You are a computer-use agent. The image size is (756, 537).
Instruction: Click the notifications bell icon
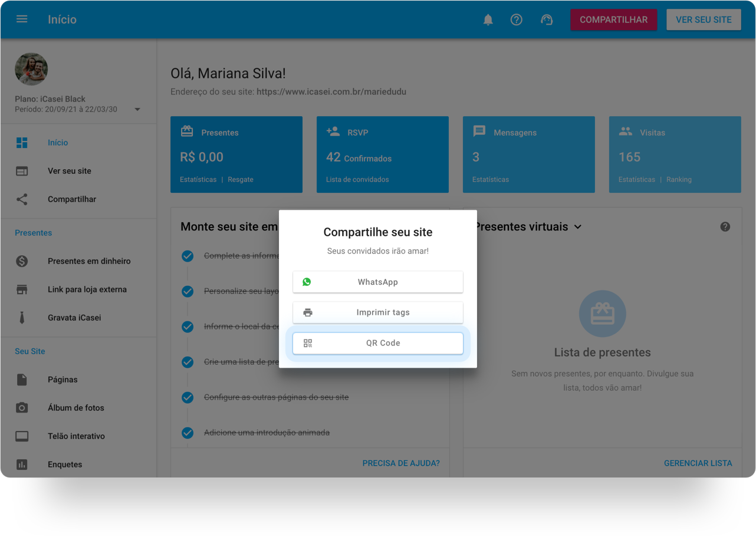[x=488, y=19]
